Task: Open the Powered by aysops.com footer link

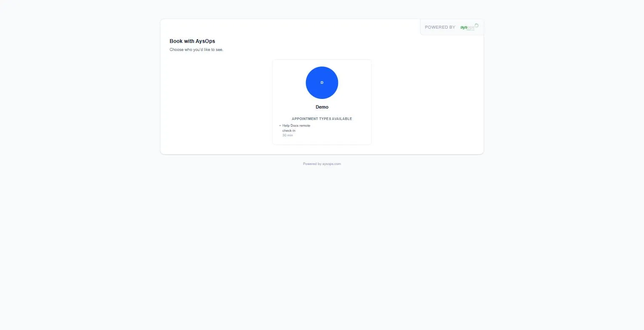Action: point(322,164)
